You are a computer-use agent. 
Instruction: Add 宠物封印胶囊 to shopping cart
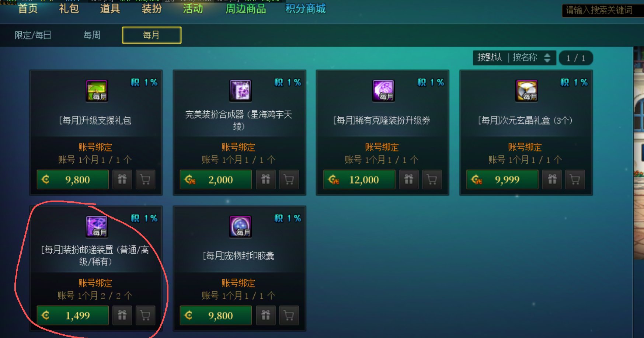(289, 315)
